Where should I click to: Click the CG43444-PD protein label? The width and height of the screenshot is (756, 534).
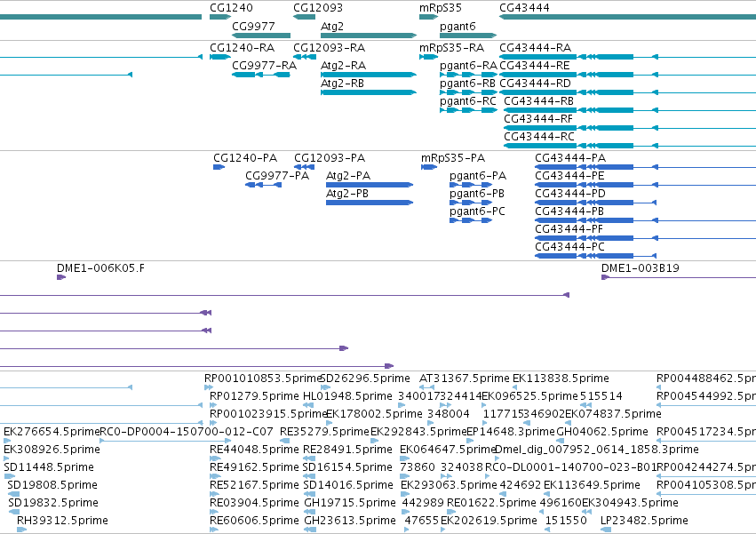(x=570, y=194)
